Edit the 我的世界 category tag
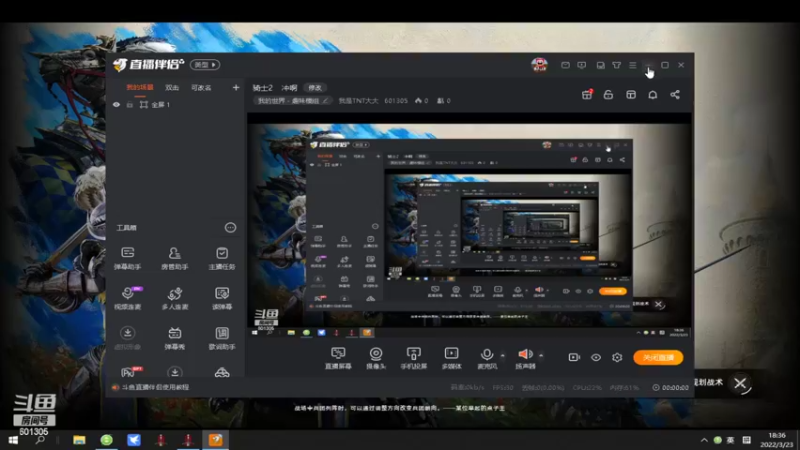Screen dimensions: 800x450 tap(293, 101)
